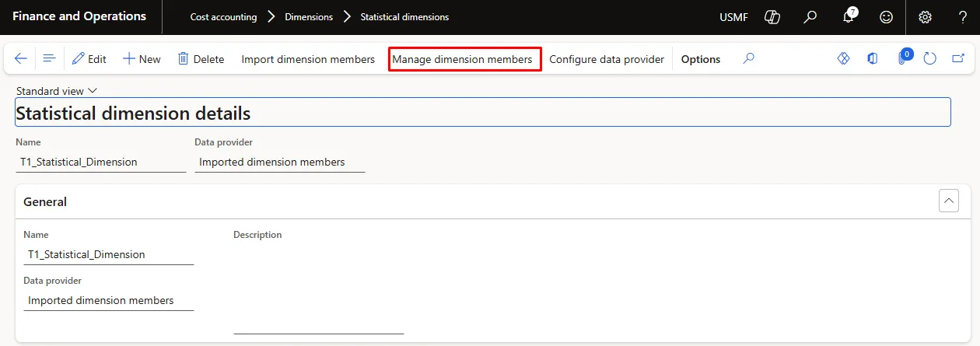980x346 pixels.
Task: Open Manage dimension members
Action: click(x=462, y=59)
